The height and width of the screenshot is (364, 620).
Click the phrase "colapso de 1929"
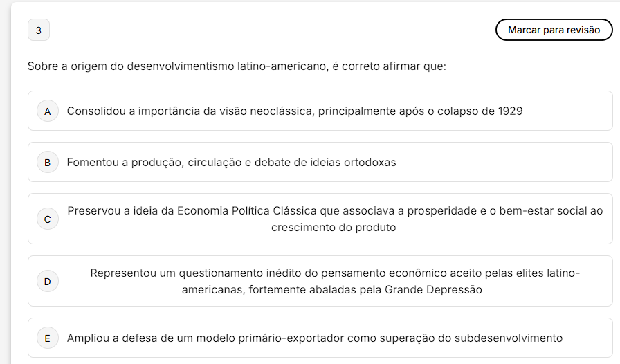point(480,111)
